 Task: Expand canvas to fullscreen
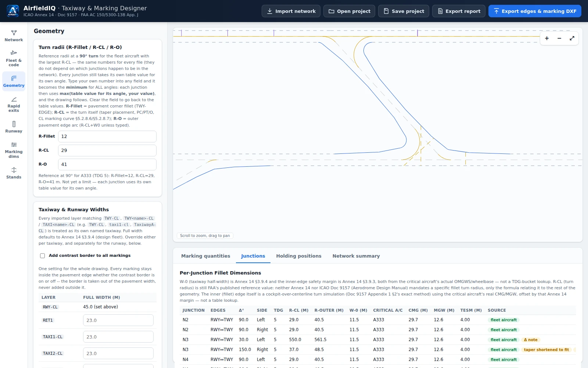[572, 38]
